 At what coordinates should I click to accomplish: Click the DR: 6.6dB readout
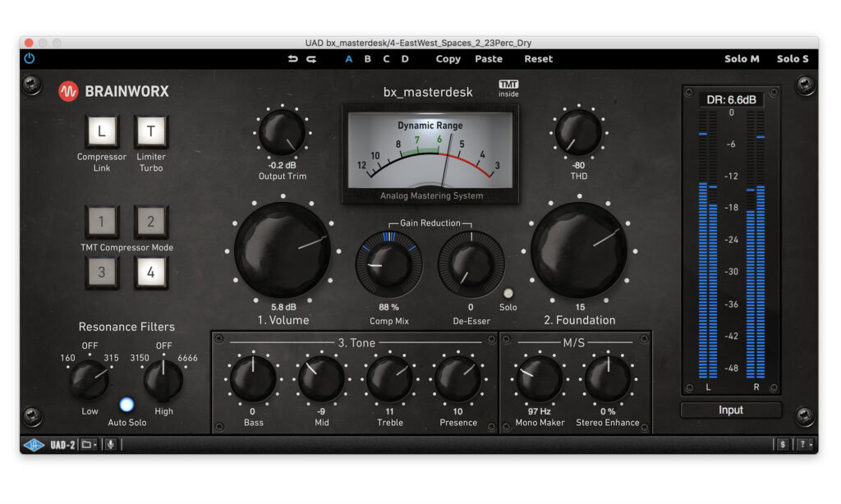tap(731, 99)
